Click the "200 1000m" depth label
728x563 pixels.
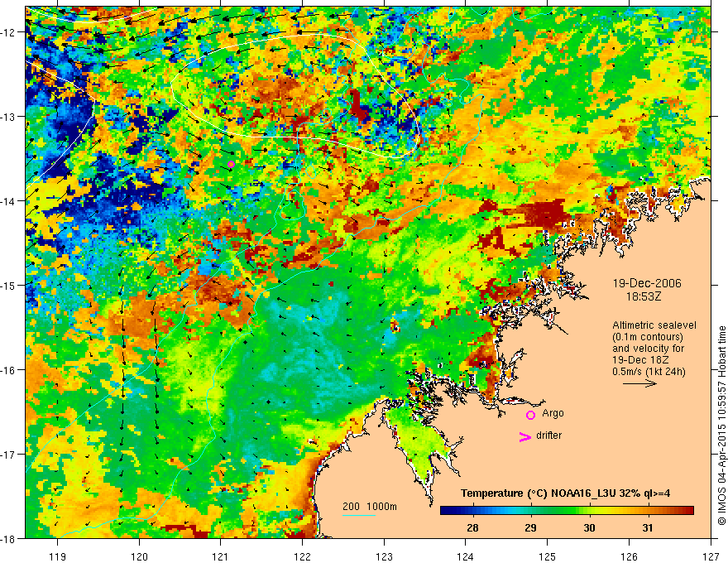(x=370, y=507)
